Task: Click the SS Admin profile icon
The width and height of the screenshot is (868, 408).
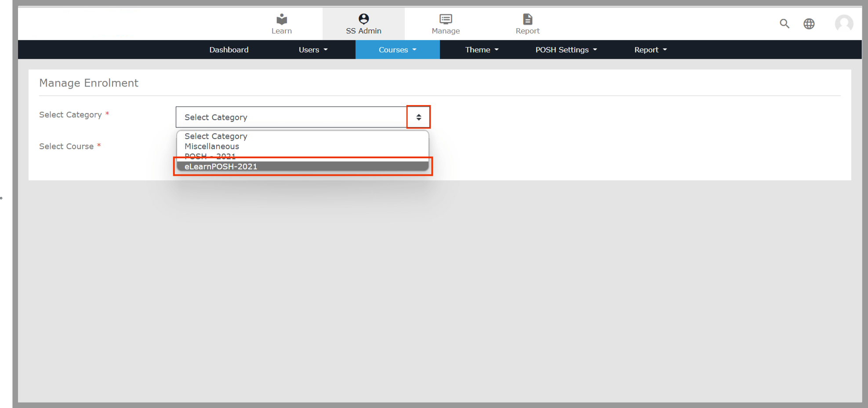Action: click(x=363, y=19)
